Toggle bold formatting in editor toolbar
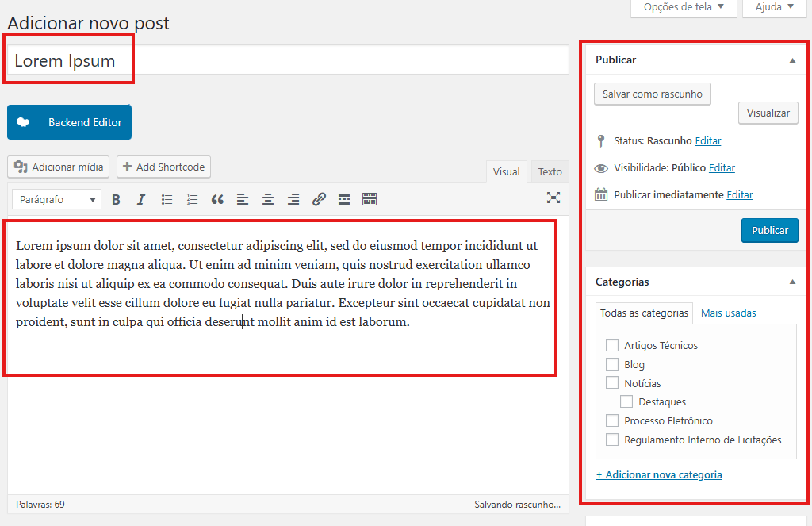This screenshot has height=526, width=812. (x=116, y=199)
